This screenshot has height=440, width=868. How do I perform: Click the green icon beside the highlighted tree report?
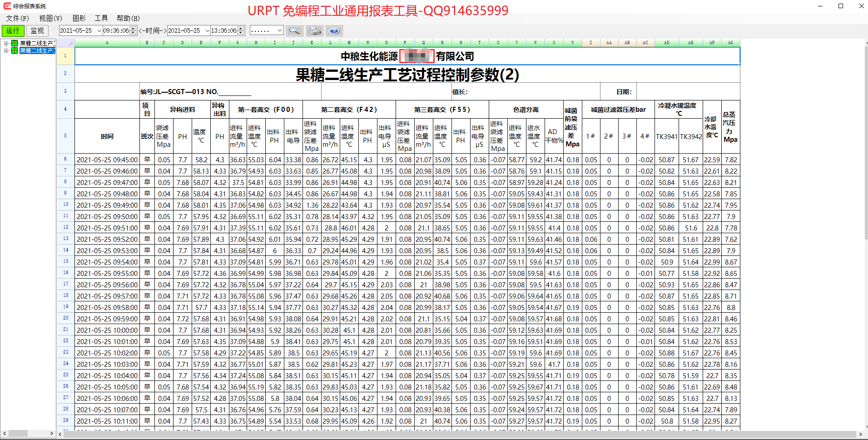pos(15,50)
